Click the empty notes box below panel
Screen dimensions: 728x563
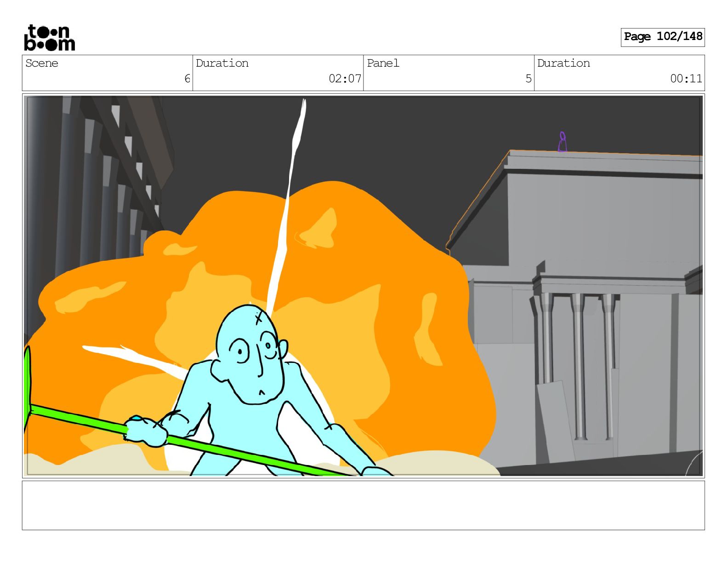click(x=363, y=506)
